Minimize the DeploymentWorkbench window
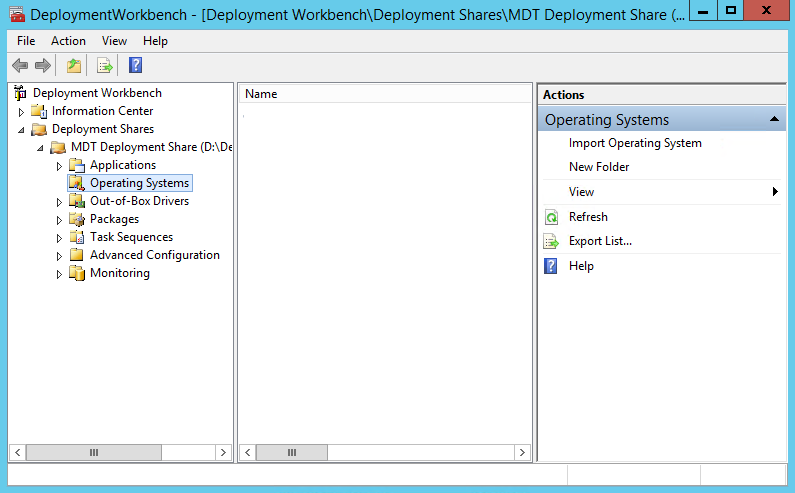 pyautogui.click(x=703, y=10)
